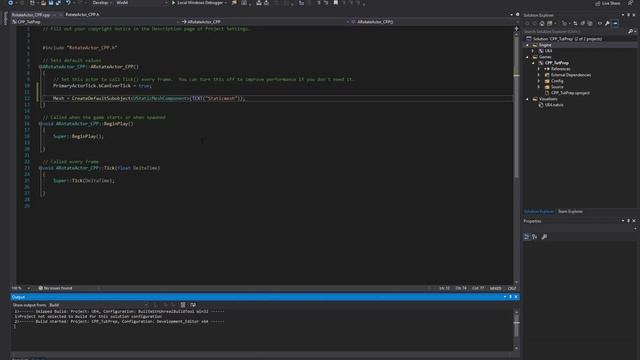
Task: Click the Switch Views icon in Solution Explorer
Action: pos(550,24)
